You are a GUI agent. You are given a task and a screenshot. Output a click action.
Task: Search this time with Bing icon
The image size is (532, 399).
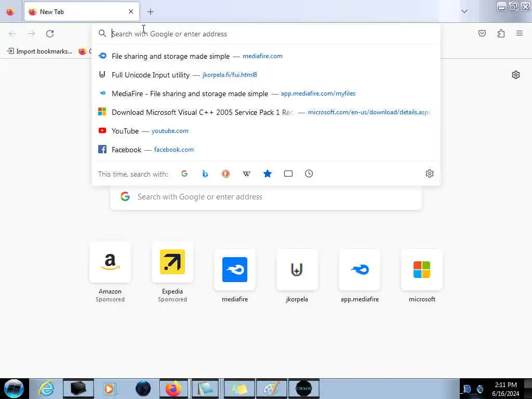(x=205, y=174)
